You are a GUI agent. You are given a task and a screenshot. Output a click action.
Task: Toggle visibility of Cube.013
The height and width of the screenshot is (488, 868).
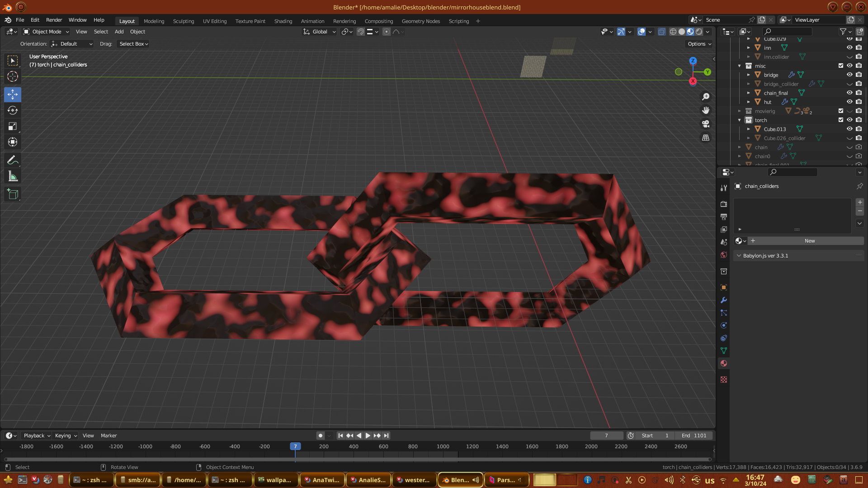click(x=849, y=129)
